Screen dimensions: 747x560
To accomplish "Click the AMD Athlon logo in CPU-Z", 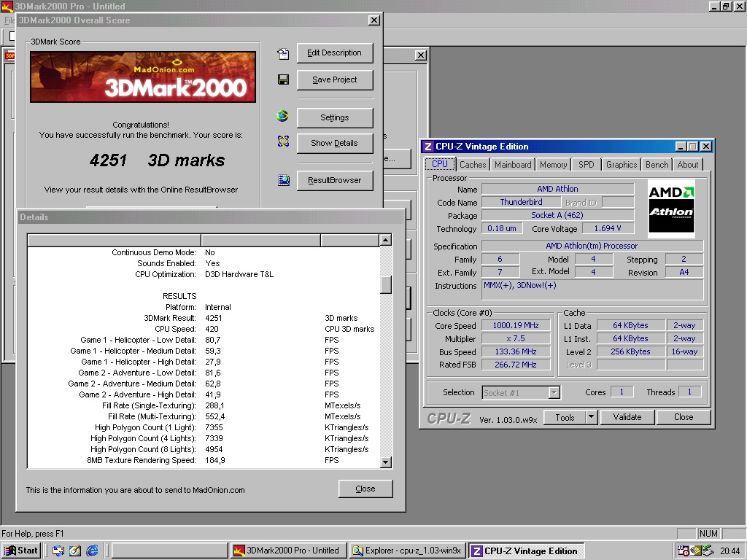I will tap(671, 209).
